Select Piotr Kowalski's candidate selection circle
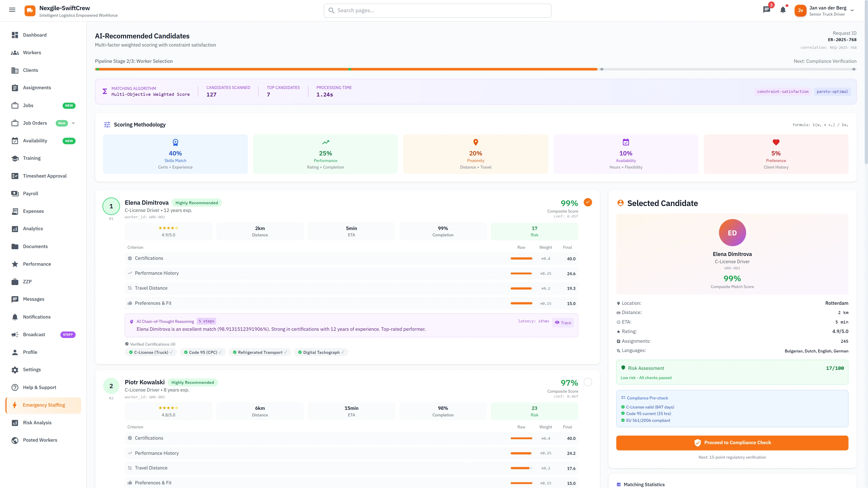This screenshot has width=868, height=488. (588, 382)
